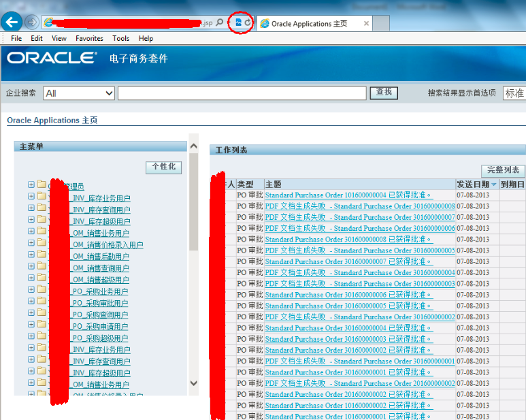Click the 查找 search button
The width and height of the screenshot is (526, 420).
coord(384,93)
